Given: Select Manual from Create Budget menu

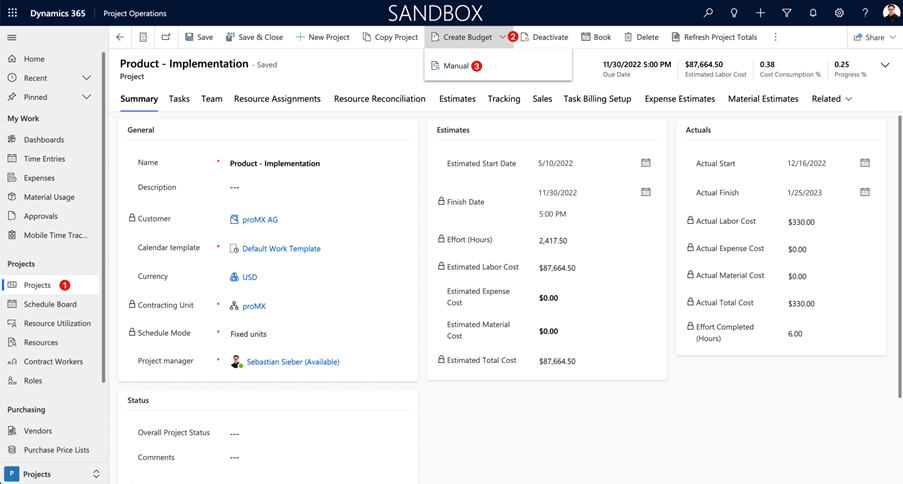Looking at the screenshot, I should (455, 66).
